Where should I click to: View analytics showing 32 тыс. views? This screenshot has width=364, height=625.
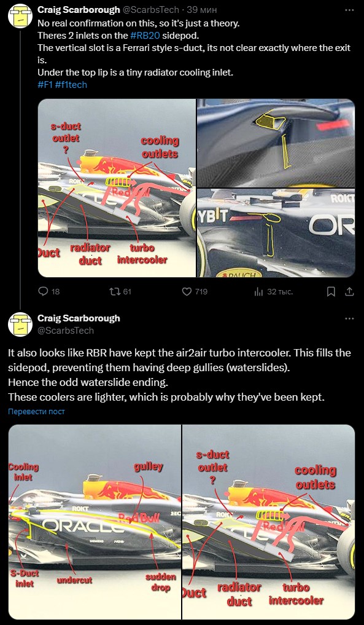tap(273, 292)
